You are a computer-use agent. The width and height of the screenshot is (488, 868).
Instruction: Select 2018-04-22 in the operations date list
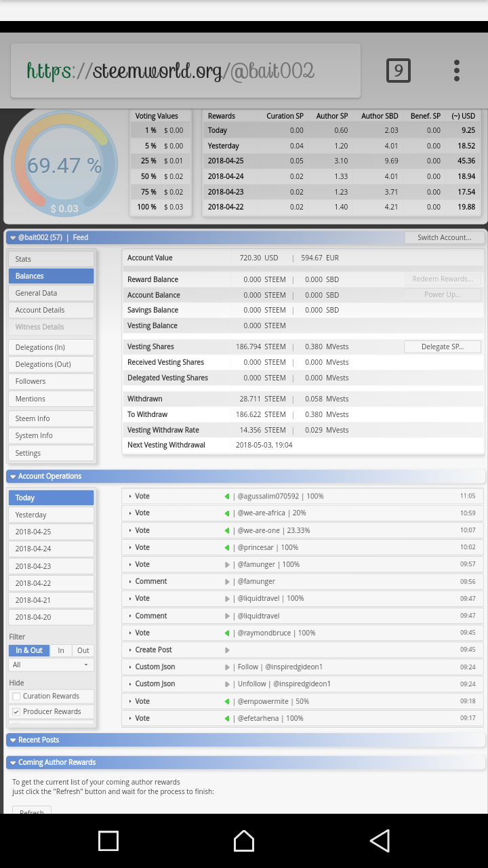pos(51,583)
